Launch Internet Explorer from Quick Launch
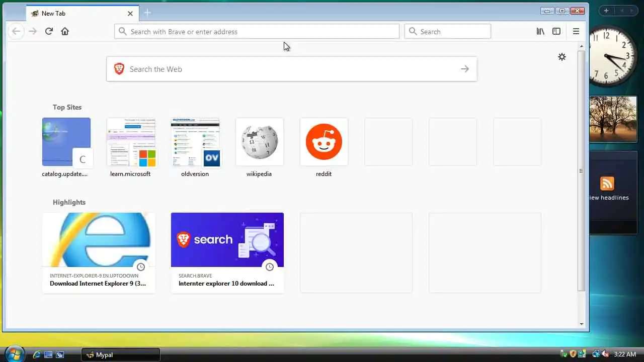 [36, 354]
